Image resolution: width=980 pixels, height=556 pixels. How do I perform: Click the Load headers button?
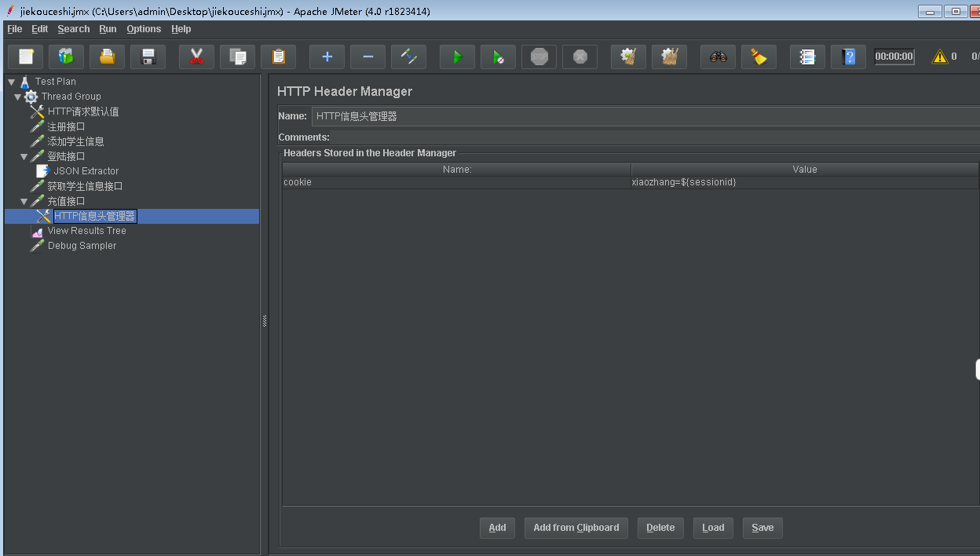(713, 528)
